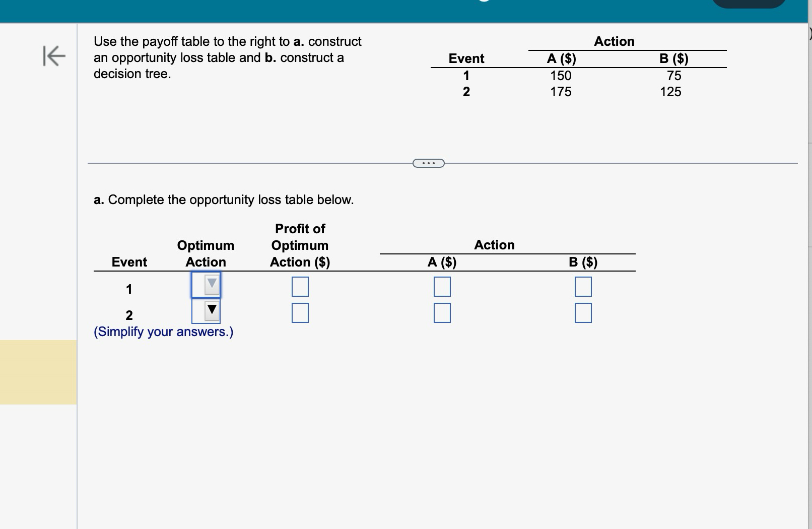Screen dimensions: 812x529
Task: Click the instruction text about constructing a decision tree
Action: pos(227,57)
